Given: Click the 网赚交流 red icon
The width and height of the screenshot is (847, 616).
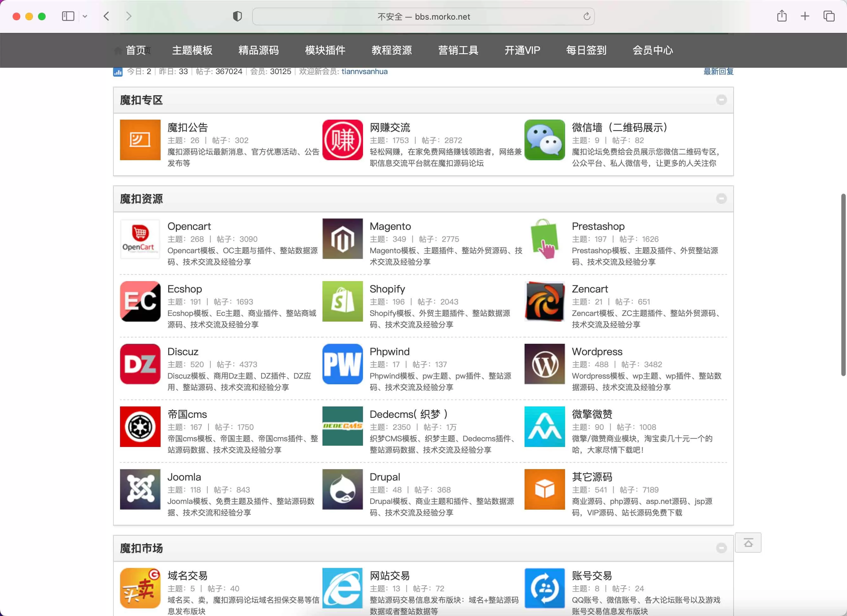Looking at the screenshot, I should click(x=342, y=140).
